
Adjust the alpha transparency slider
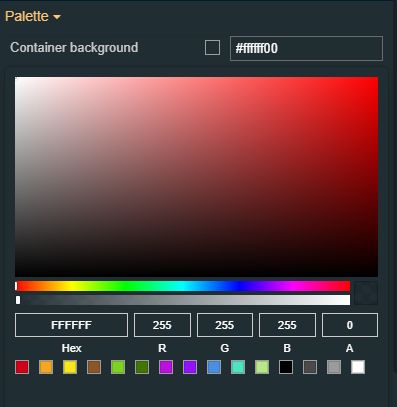(182, 300)
